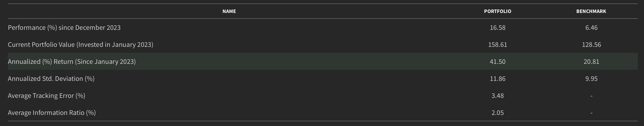
Task: Select the Average Information Ratio row label
Action: [x=52, y=112]
